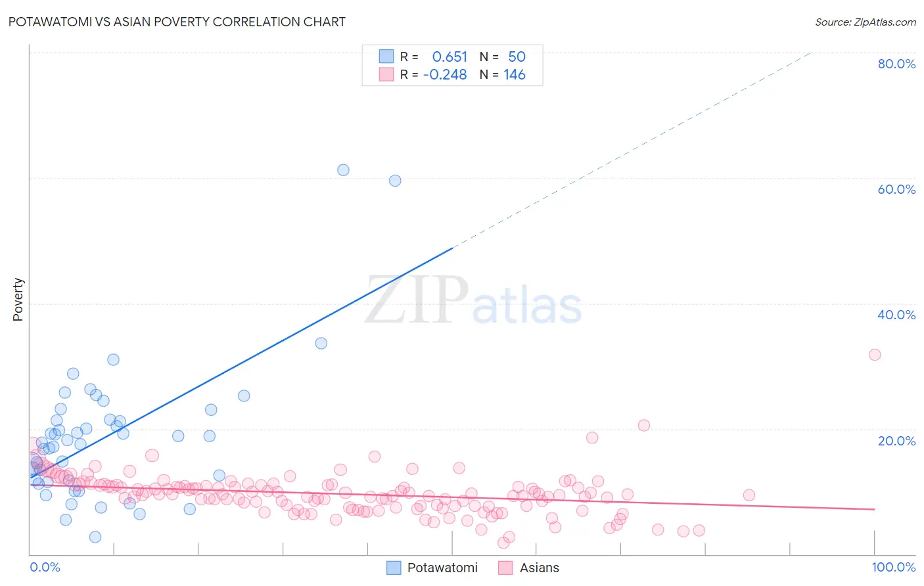
Task: Click the 100.0% x-axis tick label
Action: [x=894, y=567]
